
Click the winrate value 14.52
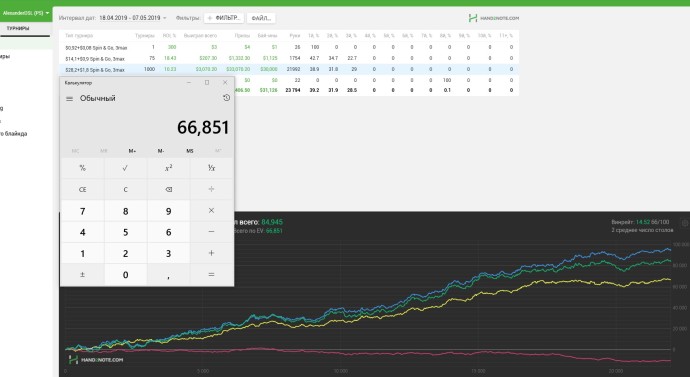coord(642,222)
